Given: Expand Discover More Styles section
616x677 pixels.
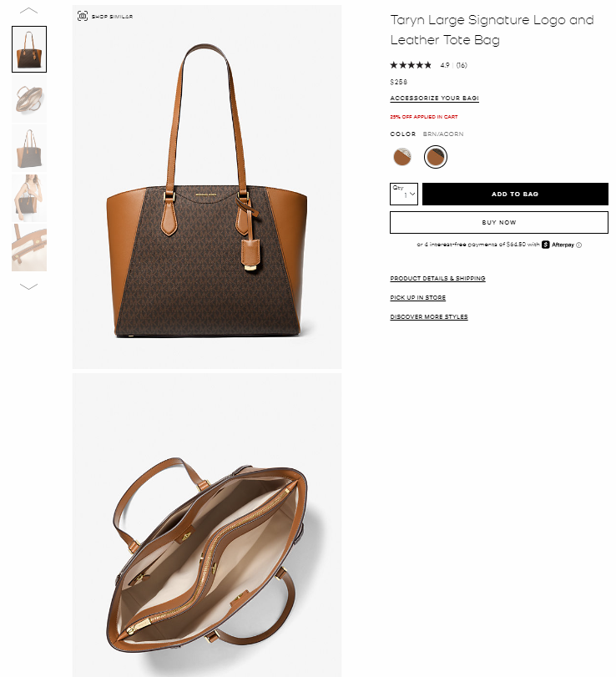Looking at the screenshot, I should click(429, 316).
